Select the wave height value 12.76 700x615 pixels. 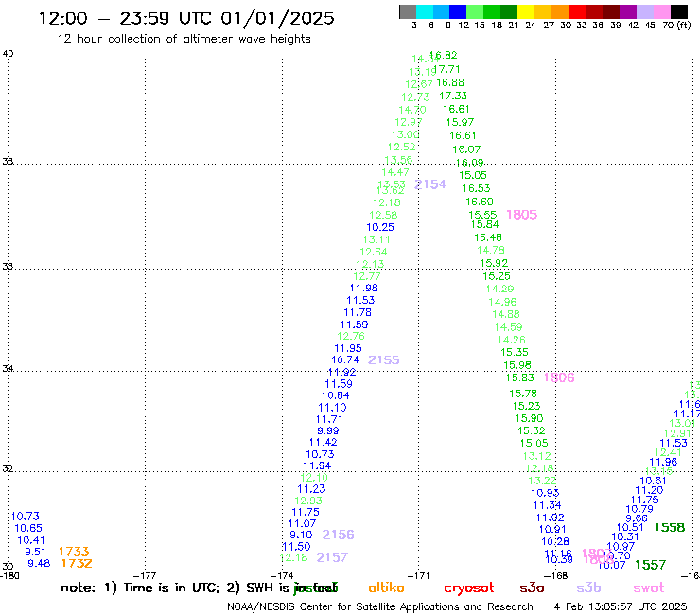point(351,336)
